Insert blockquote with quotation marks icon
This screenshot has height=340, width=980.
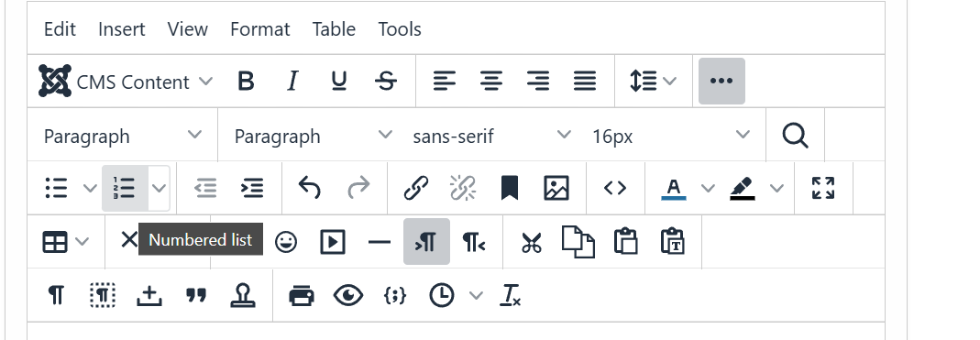tap(196, 294)
